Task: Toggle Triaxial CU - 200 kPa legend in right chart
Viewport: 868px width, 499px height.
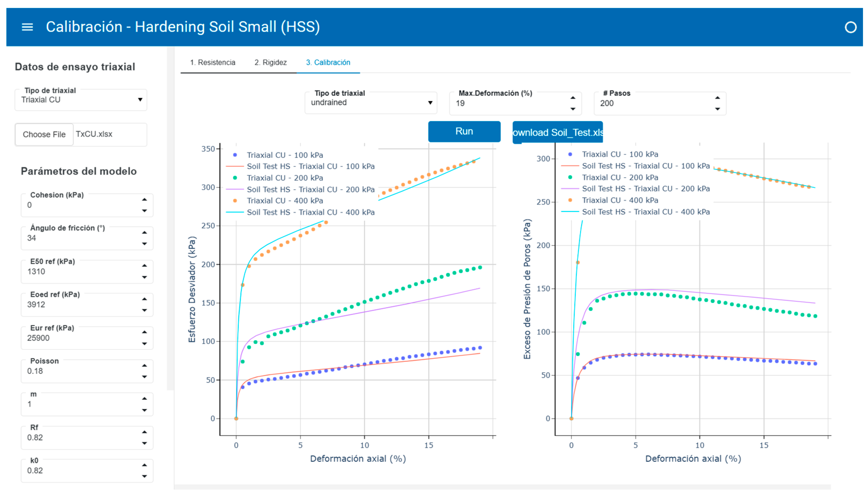Action: click(620, 177)
